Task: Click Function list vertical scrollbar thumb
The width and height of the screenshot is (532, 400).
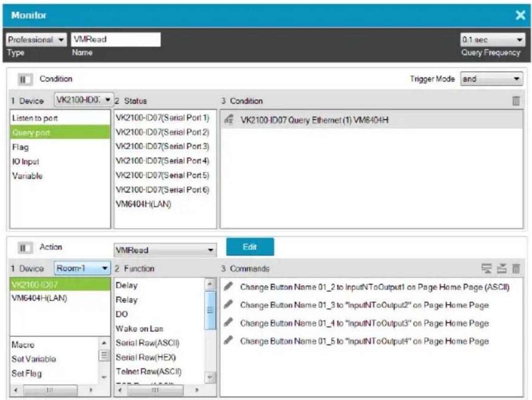Action: coord(210,310)
